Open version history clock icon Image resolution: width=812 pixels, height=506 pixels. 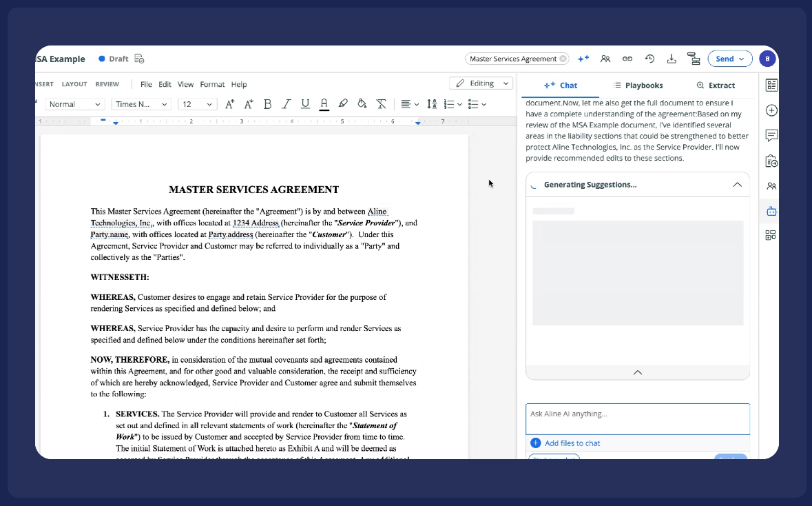[x=649, y=59]
